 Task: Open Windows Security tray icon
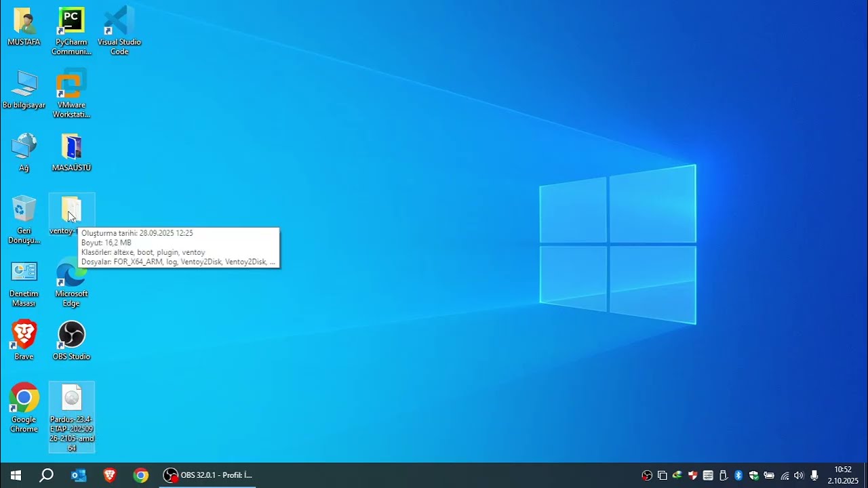tap(753, 476)
